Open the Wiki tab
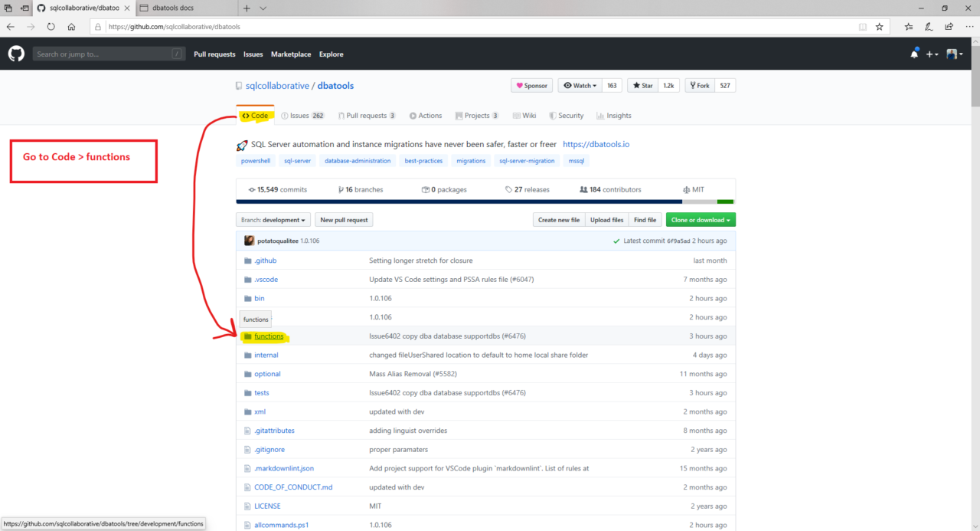 click(x=524, y=116)
